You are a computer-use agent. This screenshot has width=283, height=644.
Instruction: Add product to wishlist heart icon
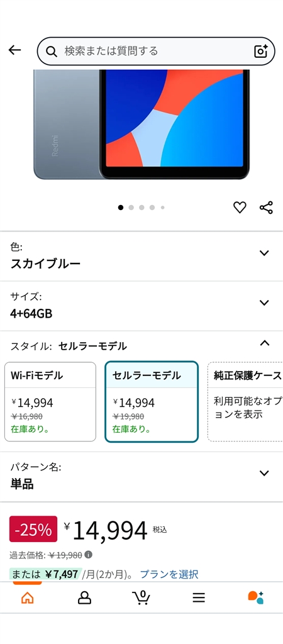tap(240, 208)
